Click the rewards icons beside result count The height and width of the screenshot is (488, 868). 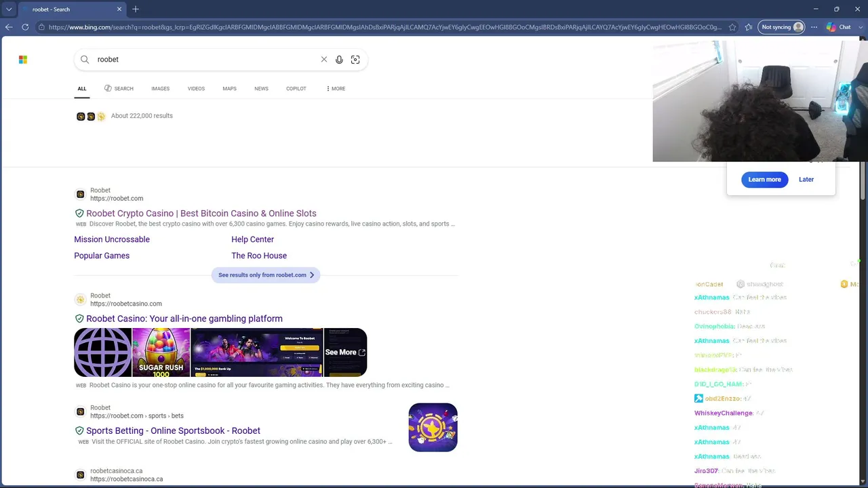coord(91,117)
